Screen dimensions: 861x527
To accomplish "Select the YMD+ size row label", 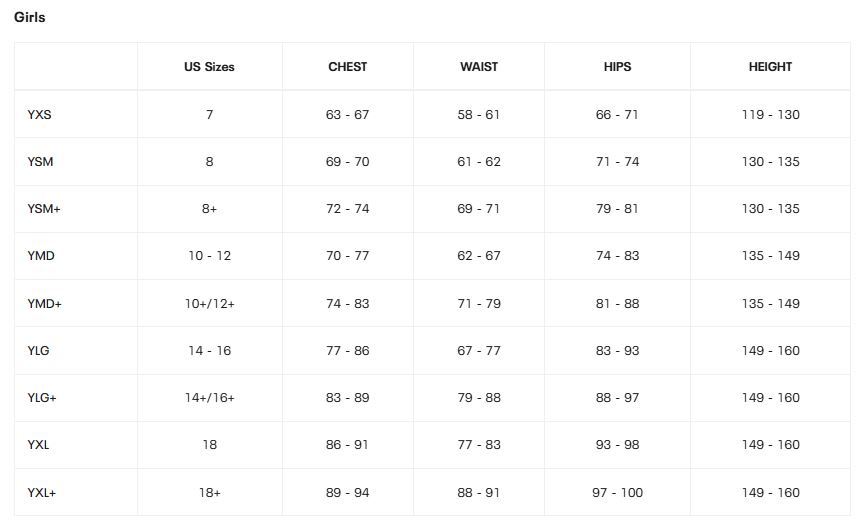I will click(x=45, y=304).
